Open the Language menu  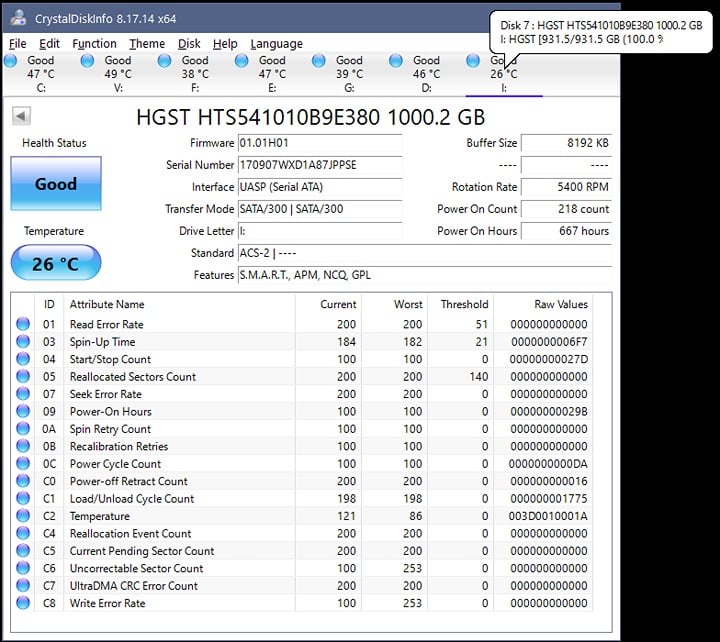tap(276, 44)
